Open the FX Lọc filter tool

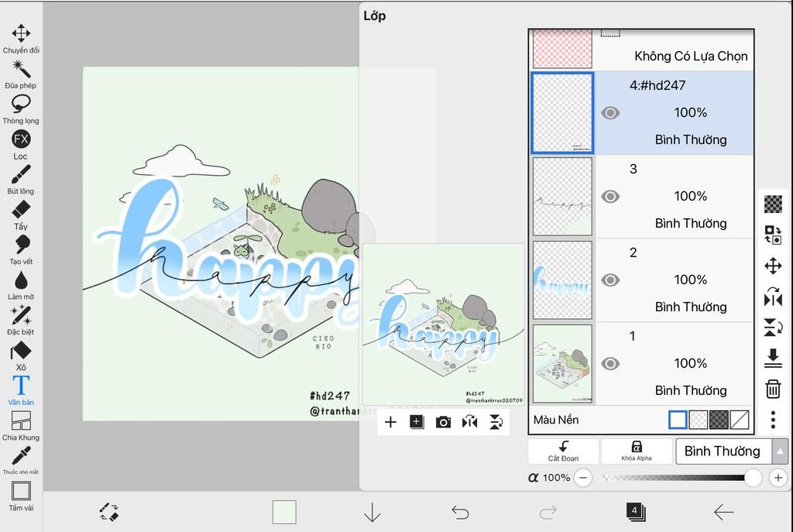[x=21, y=145]
